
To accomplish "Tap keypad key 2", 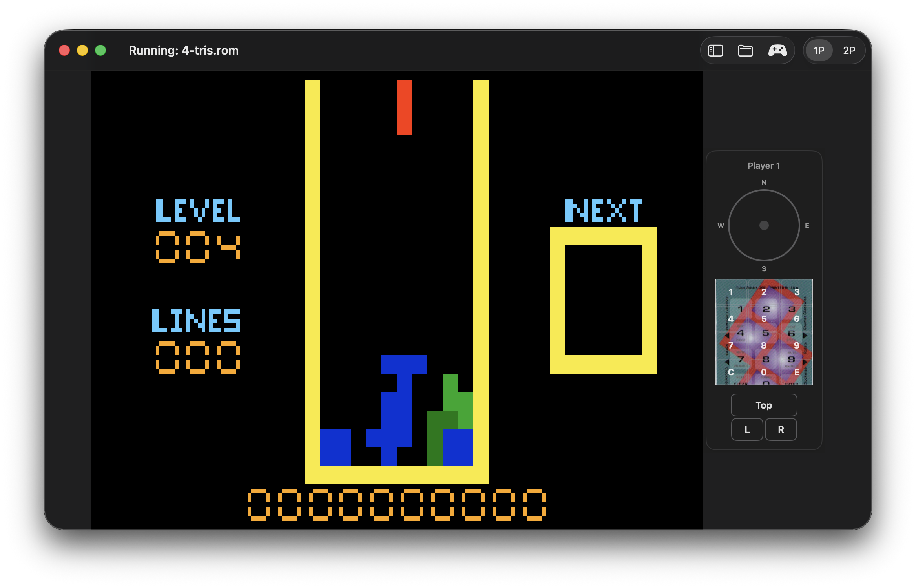I will (764, 292).
